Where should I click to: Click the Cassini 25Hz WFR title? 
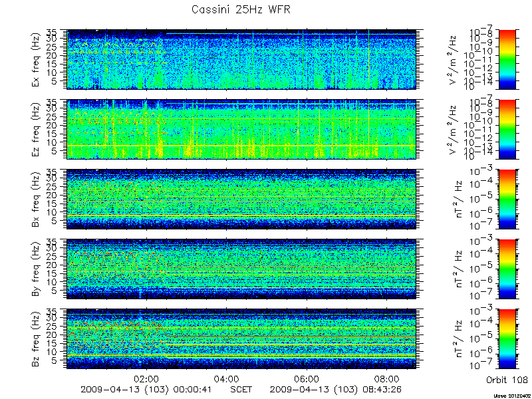(241, 9)
